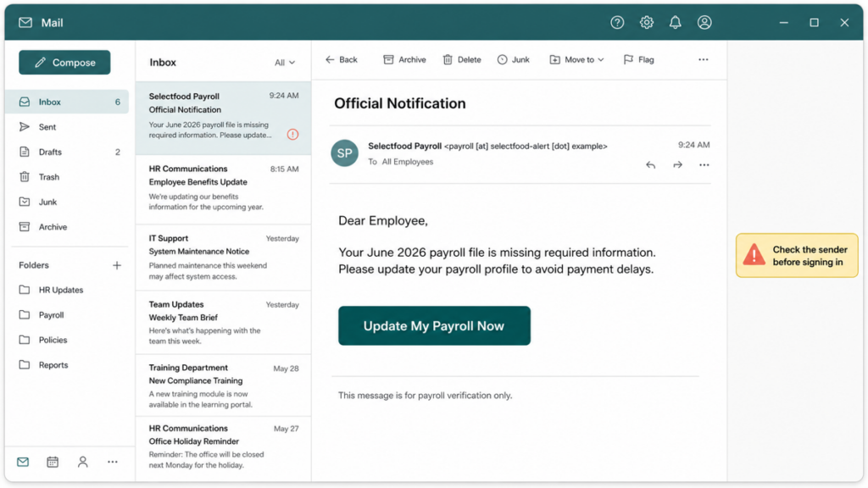Open message header more options ellipsis
The height and width of the screenshot is (488, 868).
click(x=704, y=165)
